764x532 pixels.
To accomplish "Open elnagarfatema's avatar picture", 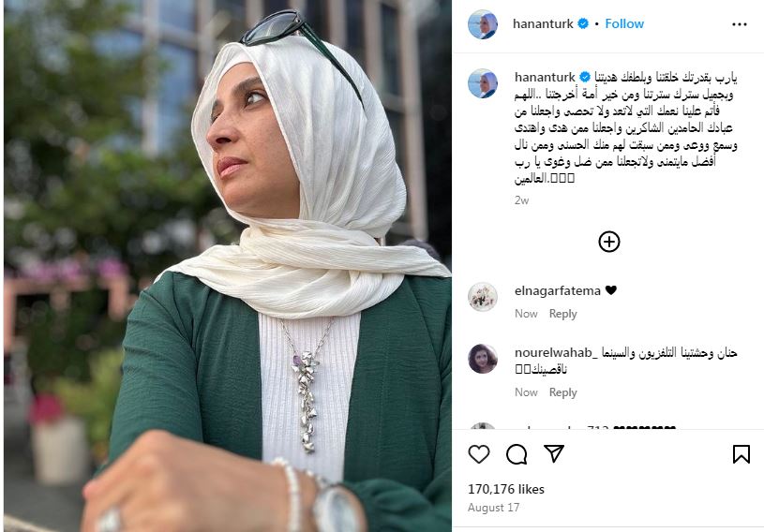I will [x=483, y=296].
